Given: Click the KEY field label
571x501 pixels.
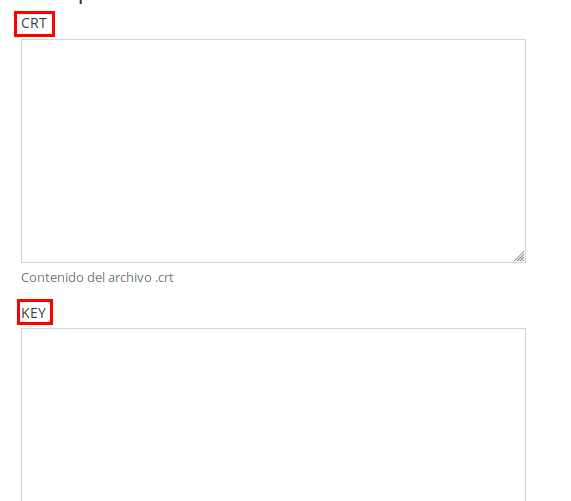Looking at the screenshot, I should (34, 313).
